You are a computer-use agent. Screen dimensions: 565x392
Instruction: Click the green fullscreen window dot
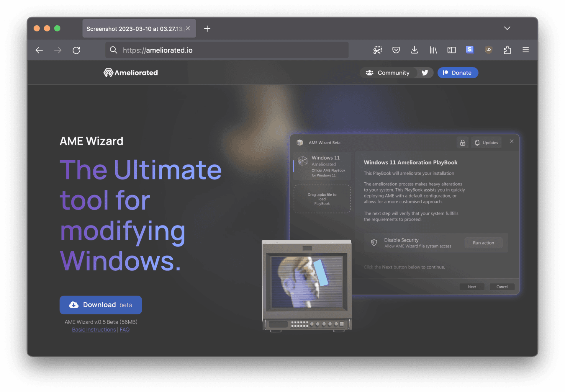pyautogui.click(x=57, y=28)
